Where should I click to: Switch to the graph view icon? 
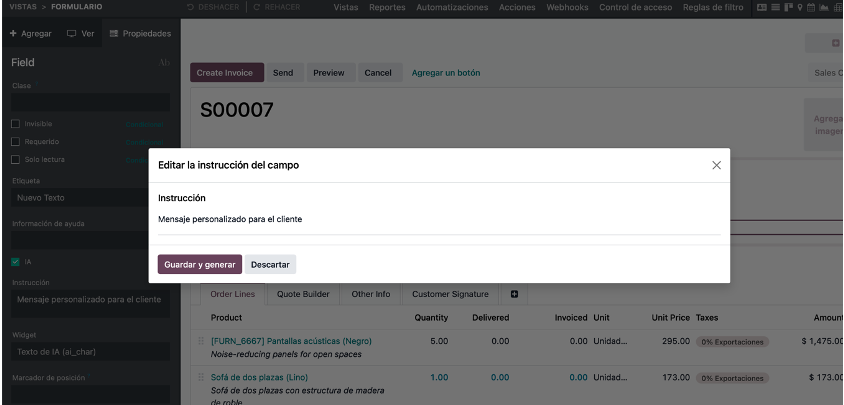pos(824,8)
